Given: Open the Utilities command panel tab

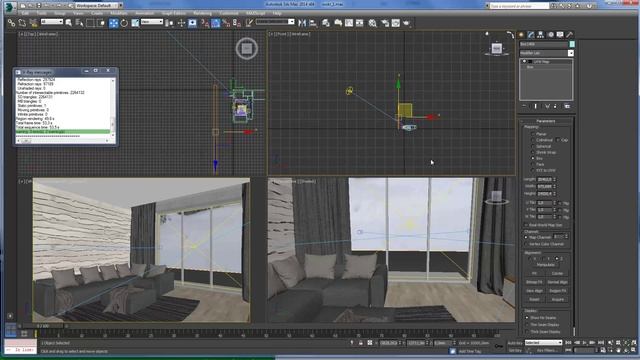Looking at the screenshot, I should tap(570, 35).
